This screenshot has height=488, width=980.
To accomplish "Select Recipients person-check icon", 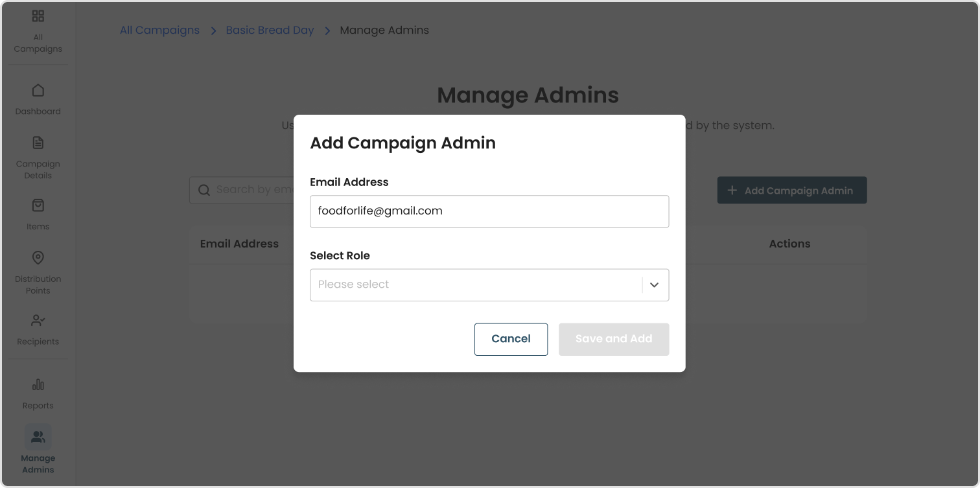I will pos(38,320).
